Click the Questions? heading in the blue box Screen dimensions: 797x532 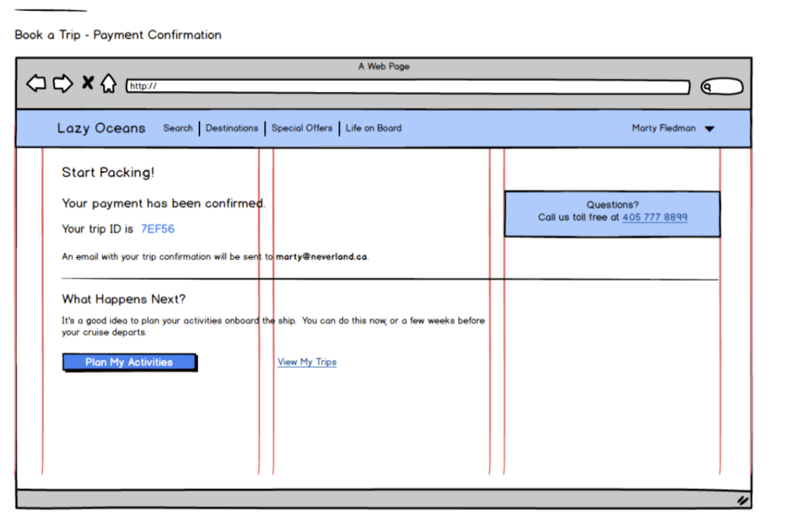[x=612, y=205]
